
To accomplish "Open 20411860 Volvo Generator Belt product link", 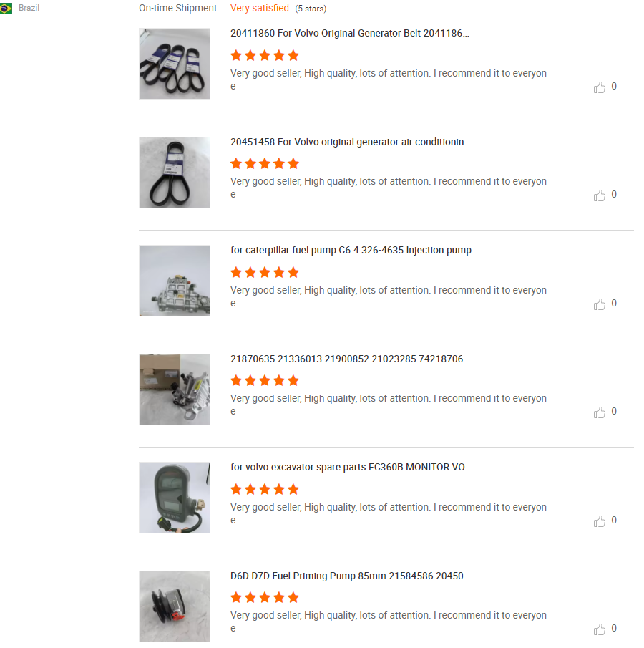I will [349, 33].
